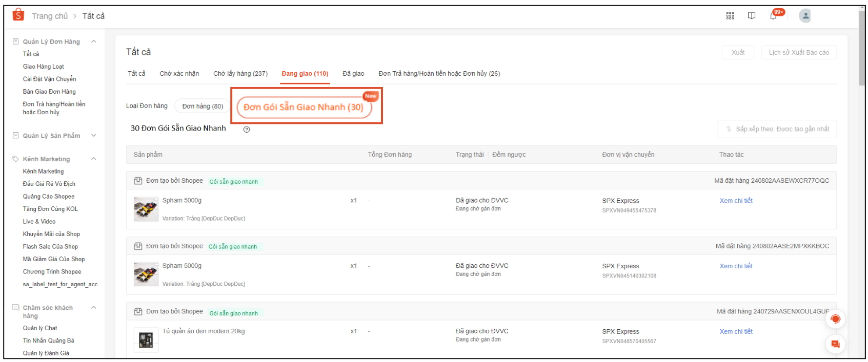The height and width of the screenshot is (362, 868).
Task: Click the Spham 5000g product thumbnail
Action: [146, 209]
